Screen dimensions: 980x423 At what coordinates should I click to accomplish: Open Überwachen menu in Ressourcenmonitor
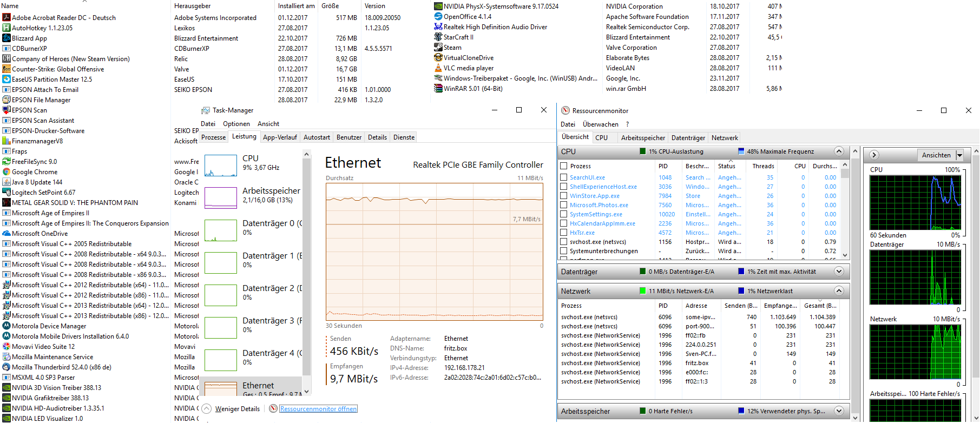[600, 124]
